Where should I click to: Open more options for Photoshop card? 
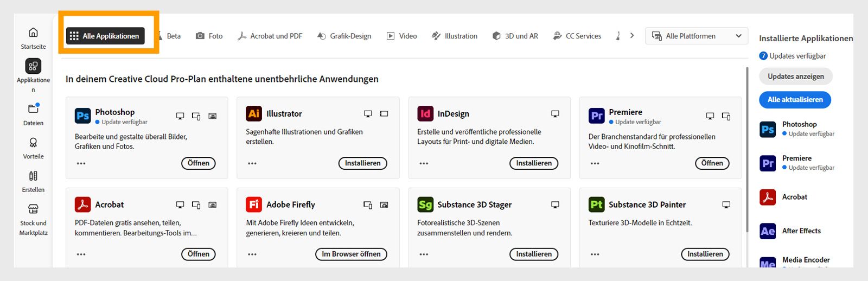point(81,163)
